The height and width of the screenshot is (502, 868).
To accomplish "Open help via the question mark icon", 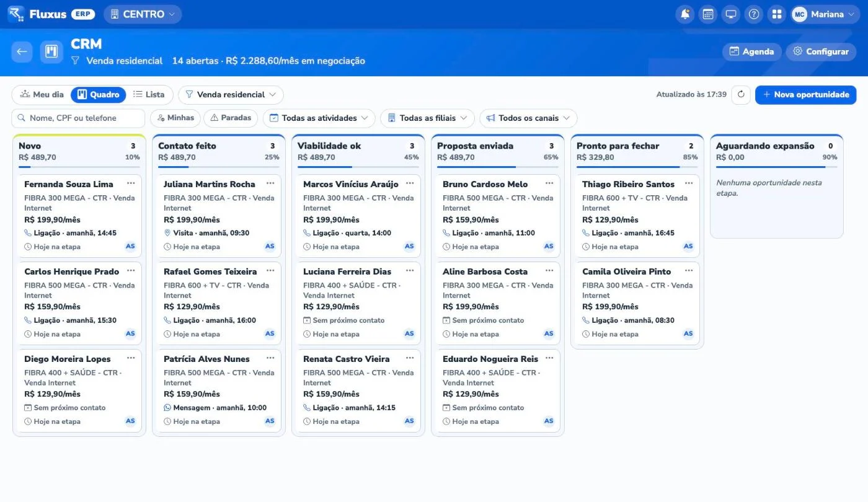I will click(754, 14).
